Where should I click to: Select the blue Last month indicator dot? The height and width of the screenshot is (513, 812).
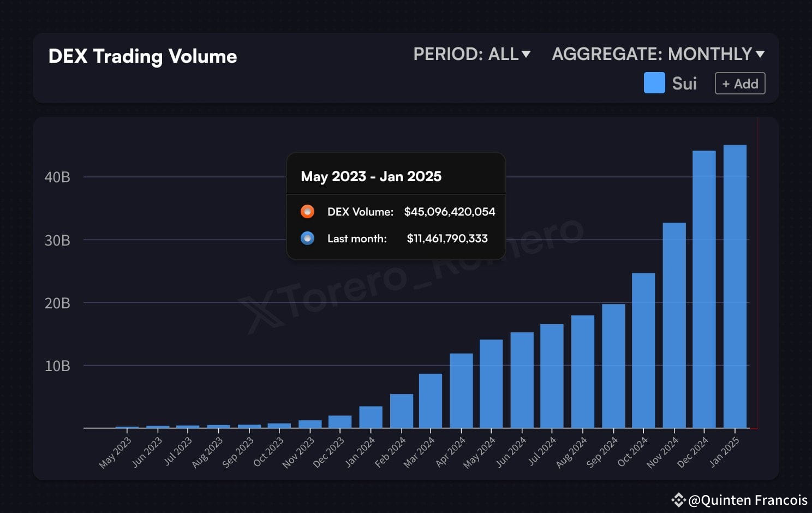307,238
